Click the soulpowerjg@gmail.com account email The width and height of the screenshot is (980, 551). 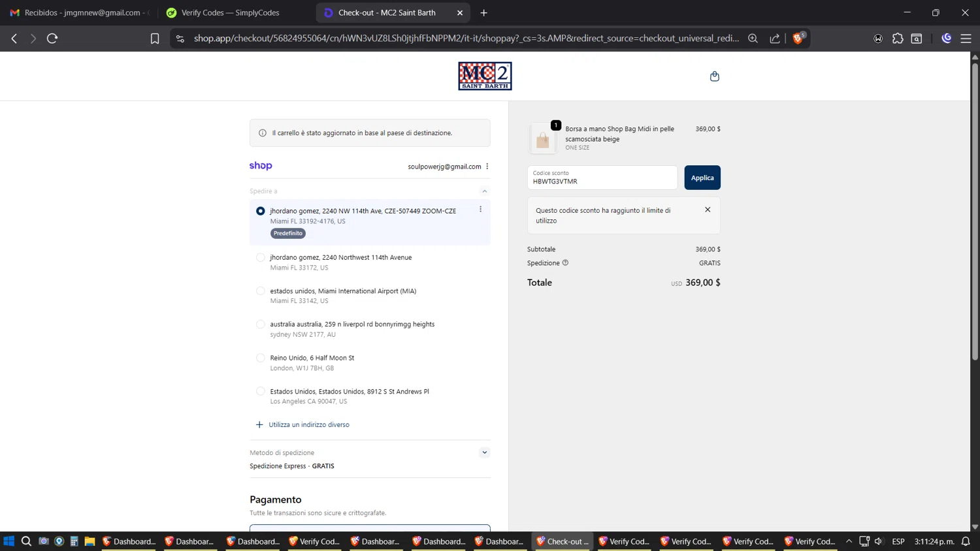[x=444, y=166]
